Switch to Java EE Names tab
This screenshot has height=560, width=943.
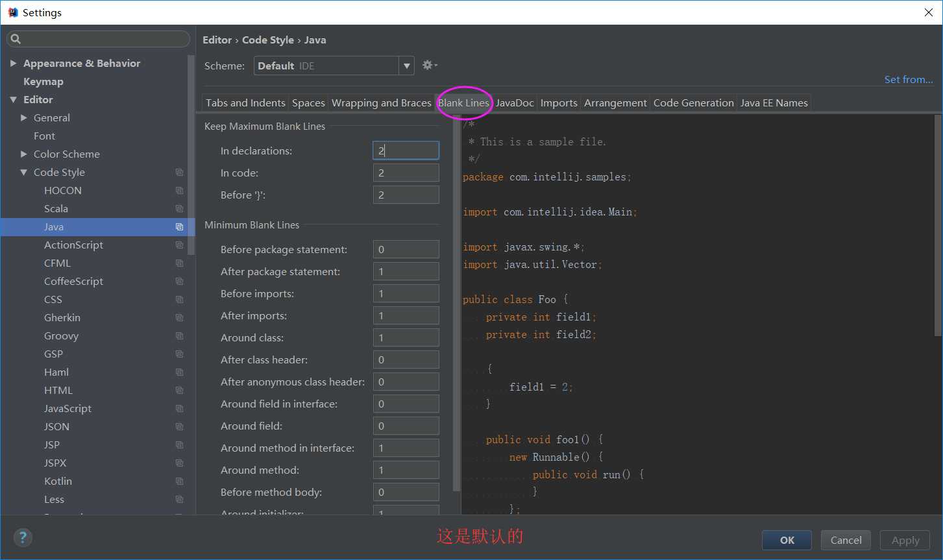point(774,103)
